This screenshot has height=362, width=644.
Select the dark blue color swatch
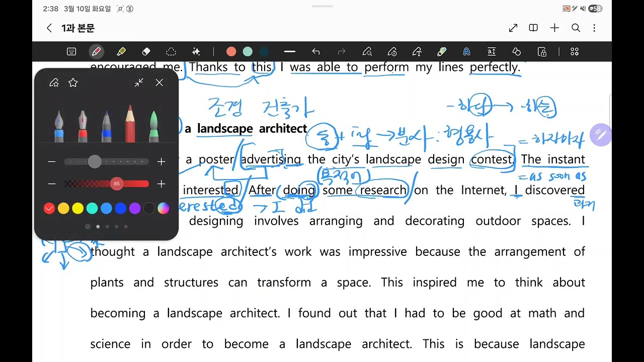[120, 208]
